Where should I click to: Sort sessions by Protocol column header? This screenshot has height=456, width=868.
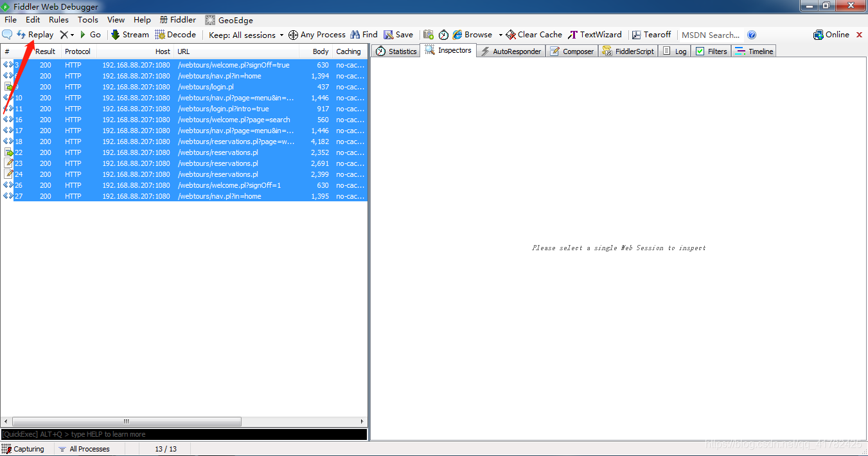pyautogui.click(x=78, y=51)
